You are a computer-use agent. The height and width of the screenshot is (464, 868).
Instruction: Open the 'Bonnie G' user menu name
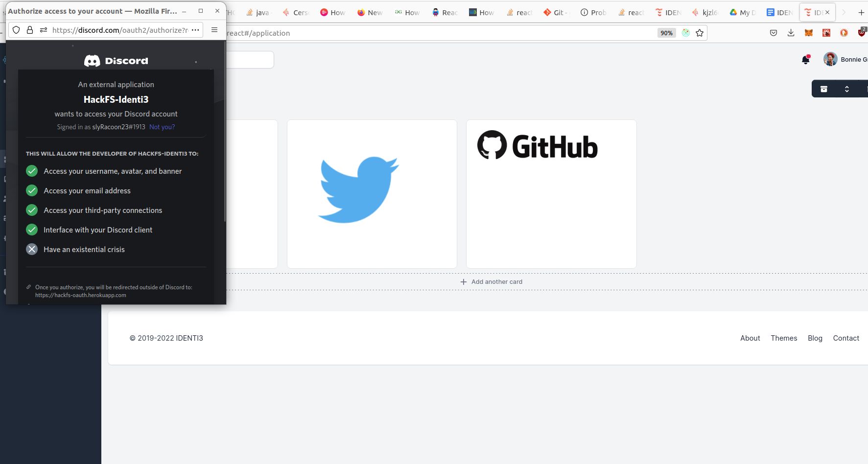854,59
